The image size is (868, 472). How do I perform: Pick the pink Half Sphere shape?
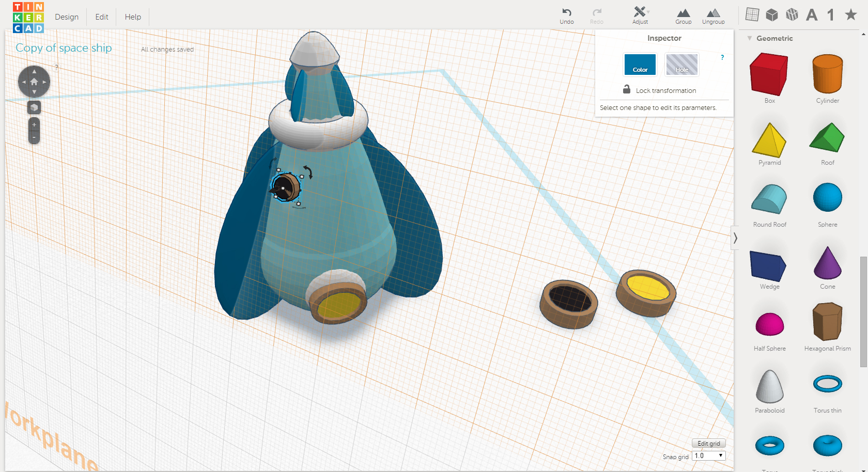(x=770, y=324)
